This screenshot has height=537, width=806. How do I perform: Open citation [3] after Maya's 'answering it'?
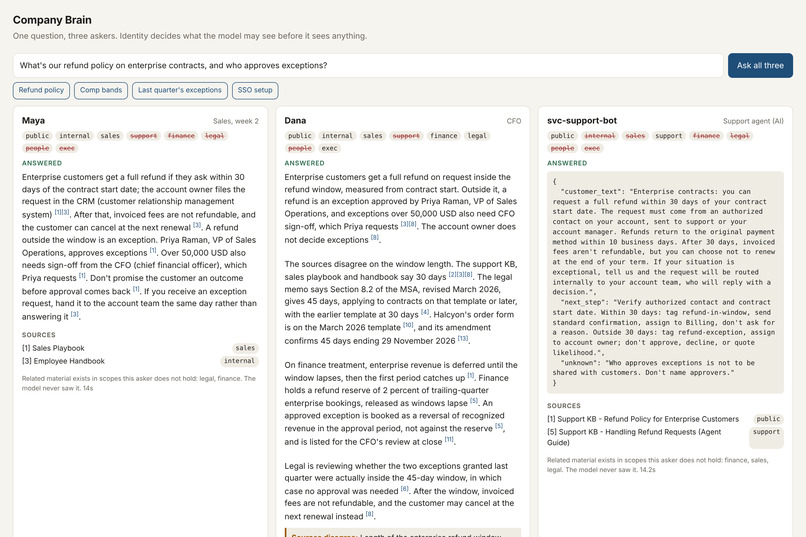point(75,314)
